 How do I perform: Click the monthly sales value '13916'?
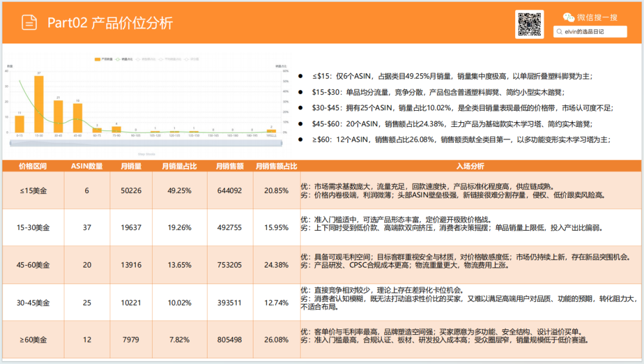[131, 265]
